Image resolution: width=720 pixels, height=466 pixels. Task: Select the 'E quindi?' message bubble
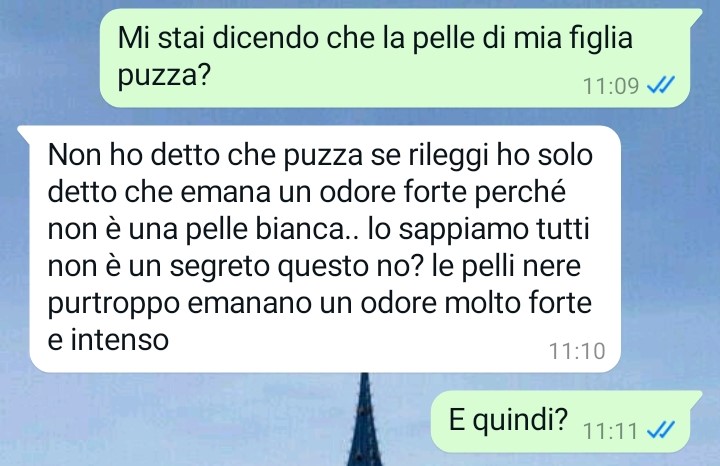pyautogui.click(x=566, y=421)
